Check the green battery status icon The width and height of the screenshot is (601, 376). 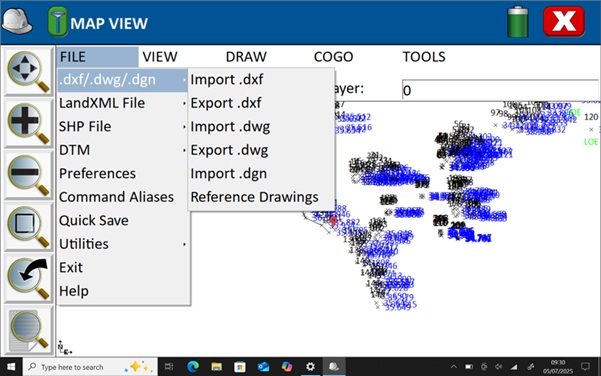(x=518, y=21)
